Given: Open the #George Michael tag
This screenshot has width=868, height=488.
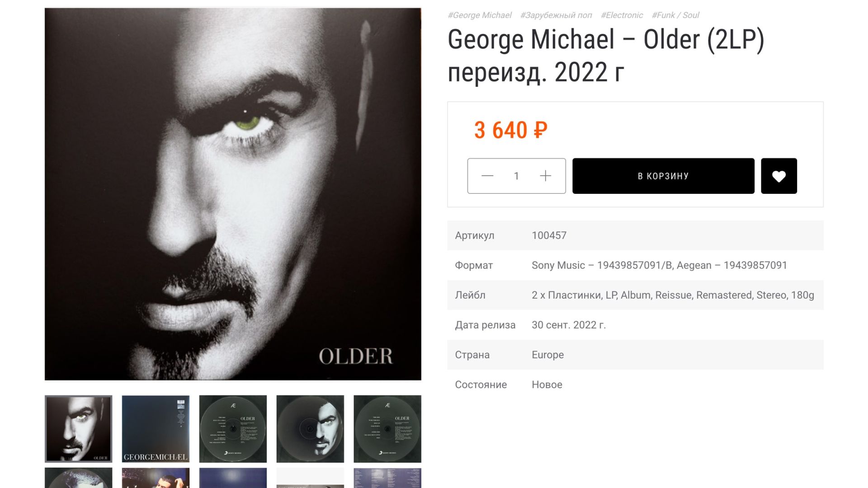Looking at the screenshot, I should click(x=479, y=15).
